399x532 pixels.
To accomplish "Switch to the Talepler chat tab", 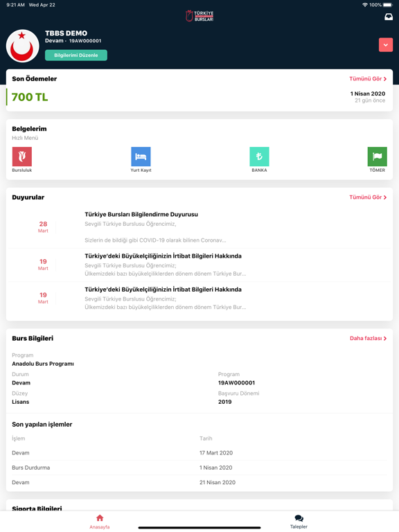I will coord(299,522).
